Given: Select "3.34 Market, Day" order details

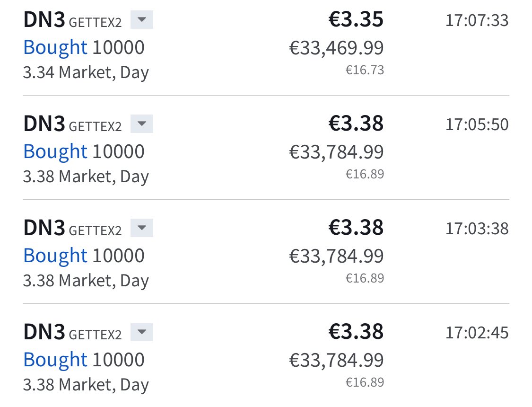Looking at the screenshot, I should [x=86, y=73].
